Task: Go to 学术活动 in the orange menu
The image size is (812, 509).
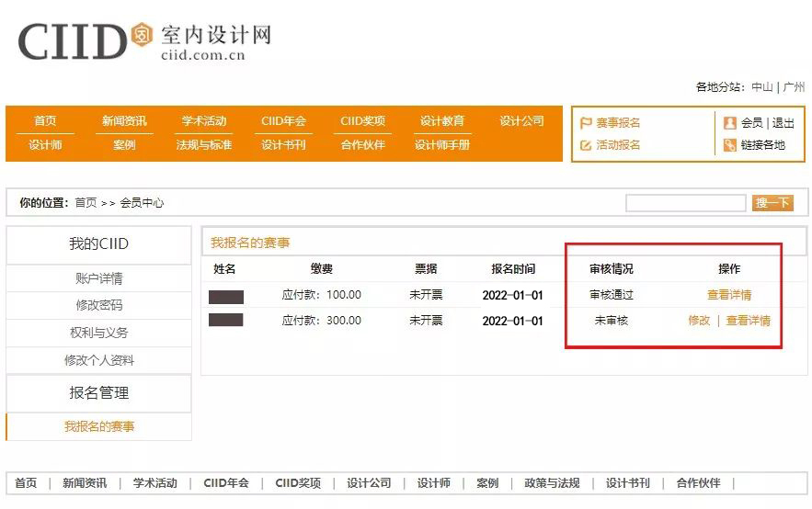Action: pos(204,121)
